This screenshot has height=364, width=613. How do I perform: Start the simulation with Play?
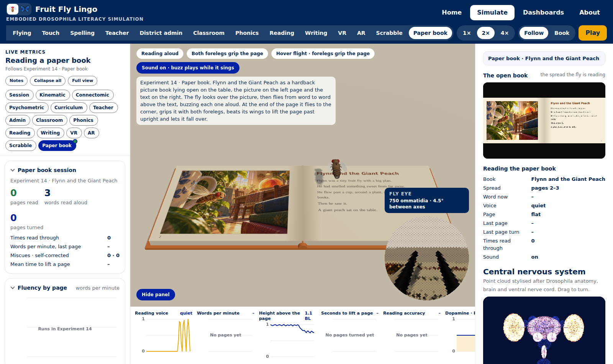593,33
